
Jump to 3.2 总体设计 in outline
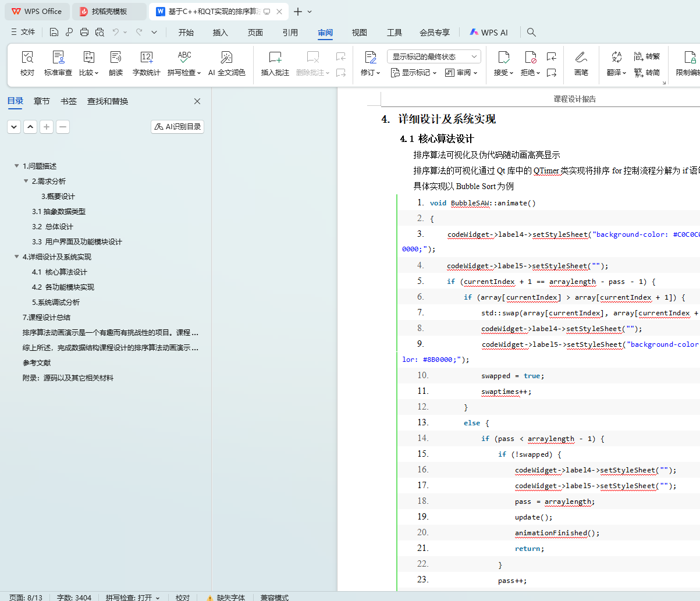(x=52, y=226)
